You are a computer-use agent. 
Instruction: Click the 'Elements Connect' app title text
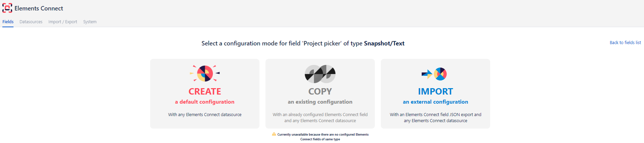[39, 8]
